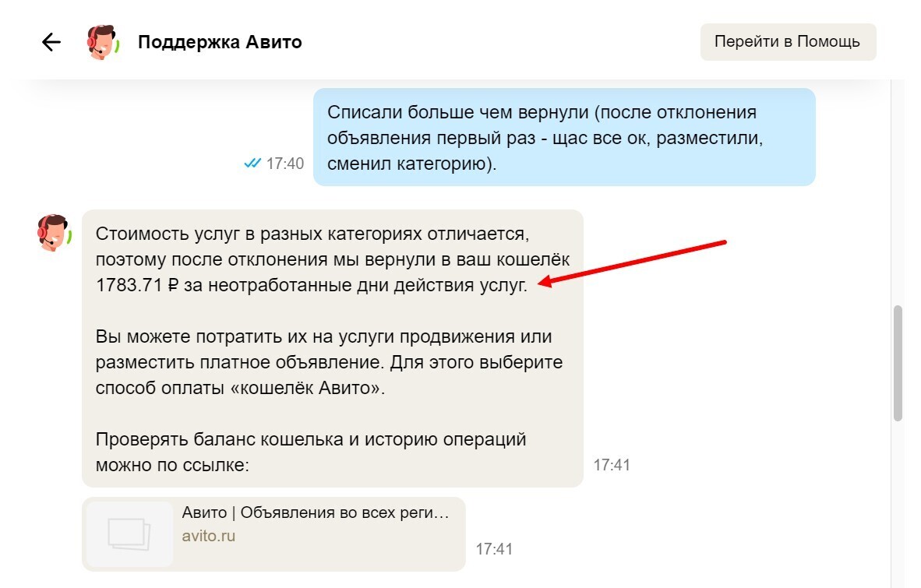This screenshot has height=588, width=921.
Task: Select the paragraph "Вы можете потратить их на услуги"
Action: 329,362
